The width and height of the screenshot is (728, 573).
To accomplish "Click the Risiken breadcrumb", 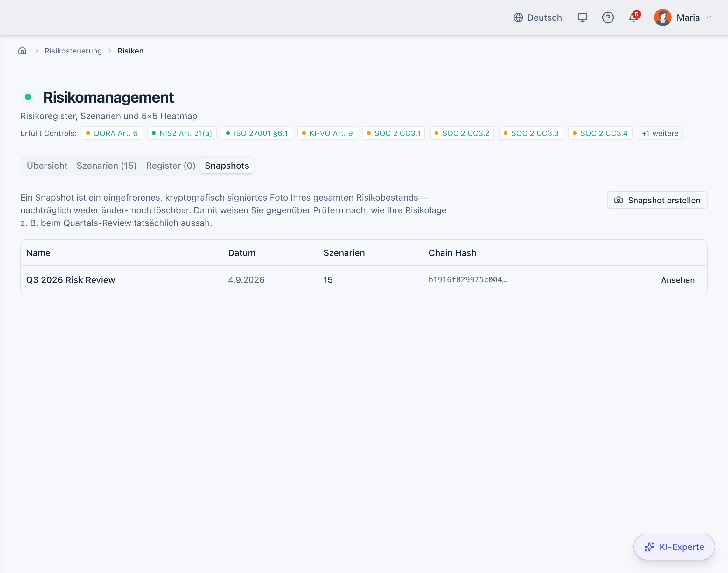I will [130, 51].
